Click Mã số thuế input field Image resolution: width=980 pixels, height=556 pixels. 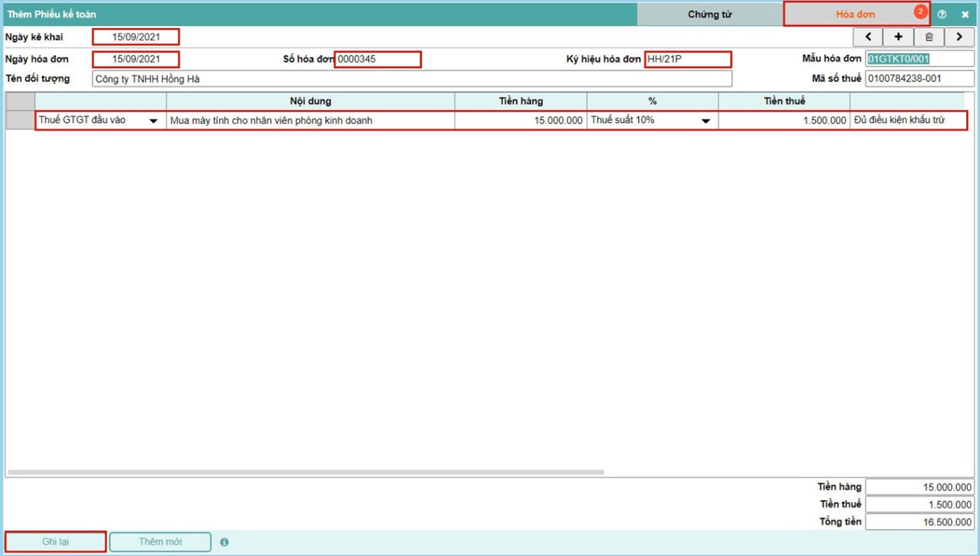(x=919, y=79)
